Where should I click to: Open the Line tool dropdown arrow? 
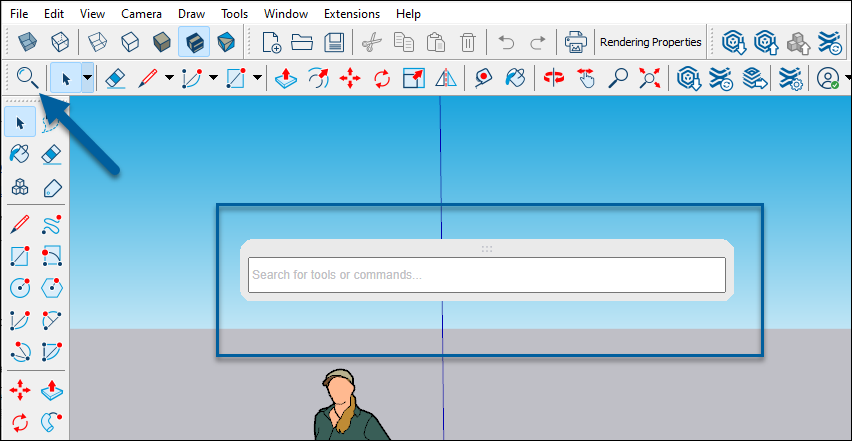click(169, 77)
